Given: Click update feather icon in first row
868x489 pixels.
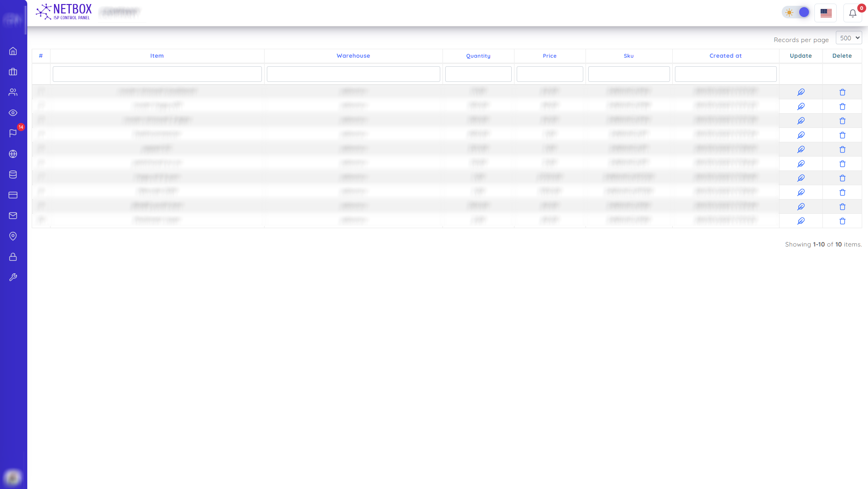Looking at the screenshot, I should tap(801, 92).
